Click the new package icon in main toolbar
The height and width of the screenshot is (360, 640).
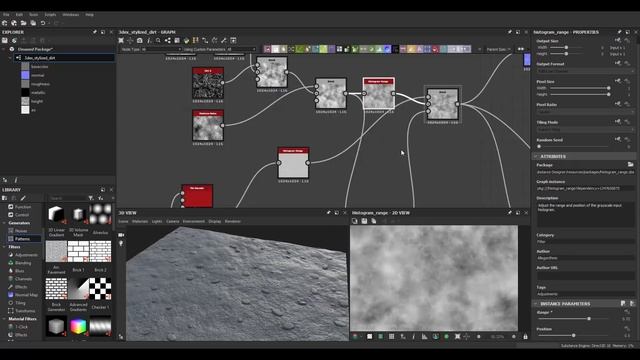coord(4,23)
